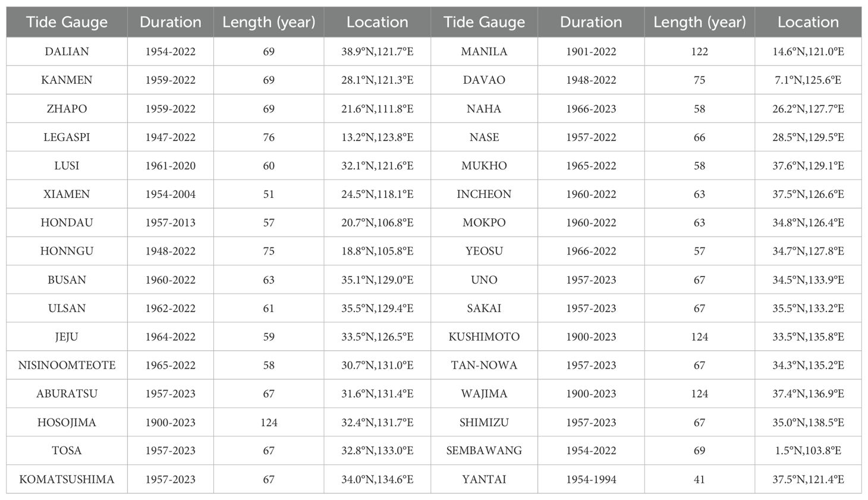The width and height of the screenshot is (868, 500).
Task: Select the 7.1°N,125.6°E location cell
Action: pos(808,80)
